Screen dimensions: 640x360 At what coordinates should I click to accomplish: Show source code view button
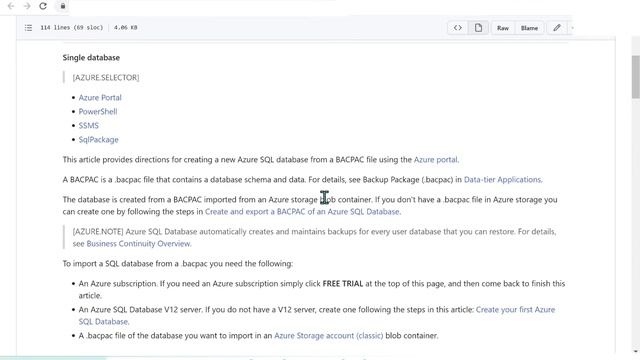(458, 28)
